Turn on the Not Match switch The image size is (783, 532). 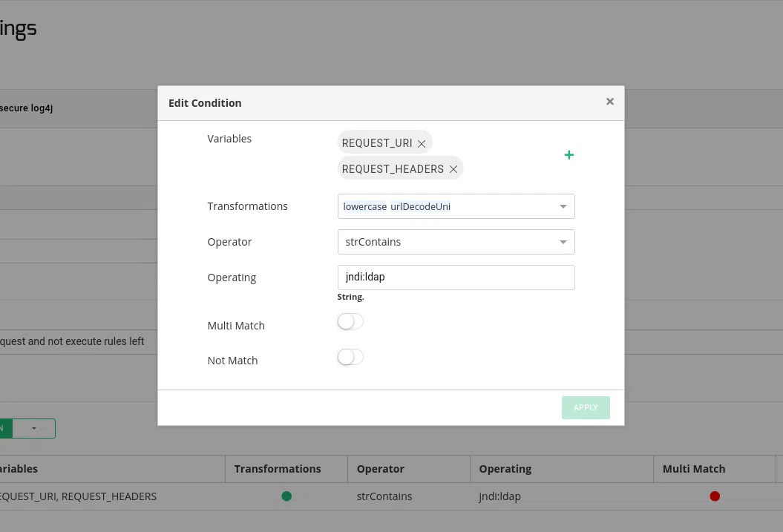pos(350,358)
